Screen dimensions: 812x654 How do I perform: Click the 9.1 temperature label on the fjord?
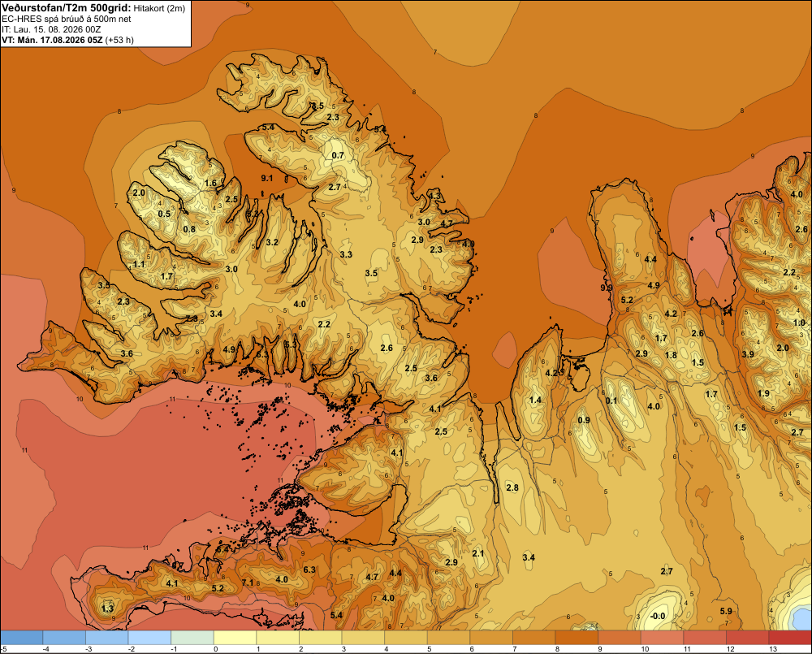(x=266, y=178)
